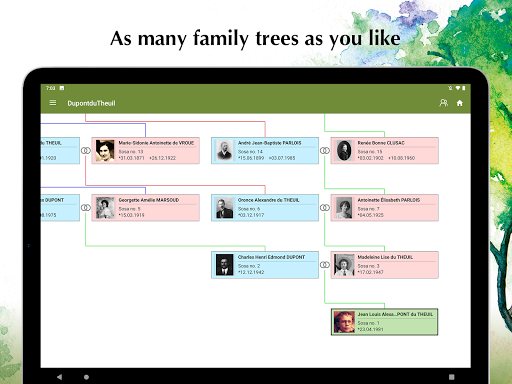The width and height of the screenshot is (512, 384).
Task: Open Charles Henri Edmond DUPONT card
Action: click(265, 265)
